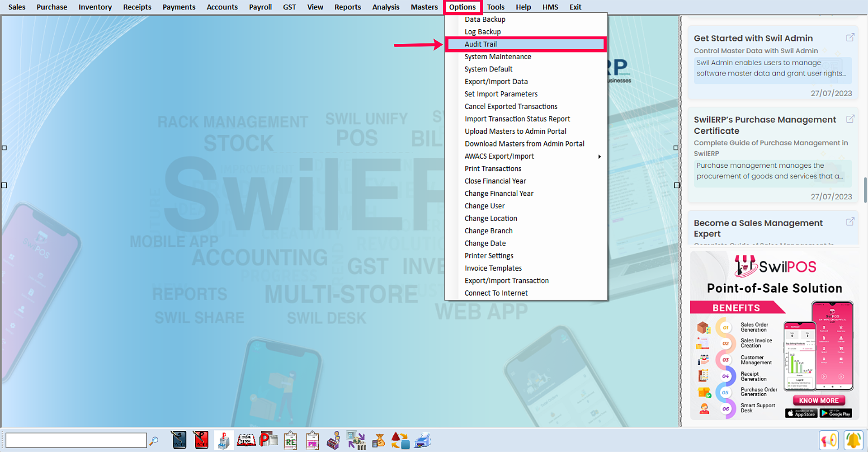Open the Payroll menu
This screenshot has width=868, height=452.
(x=260, y=7)
